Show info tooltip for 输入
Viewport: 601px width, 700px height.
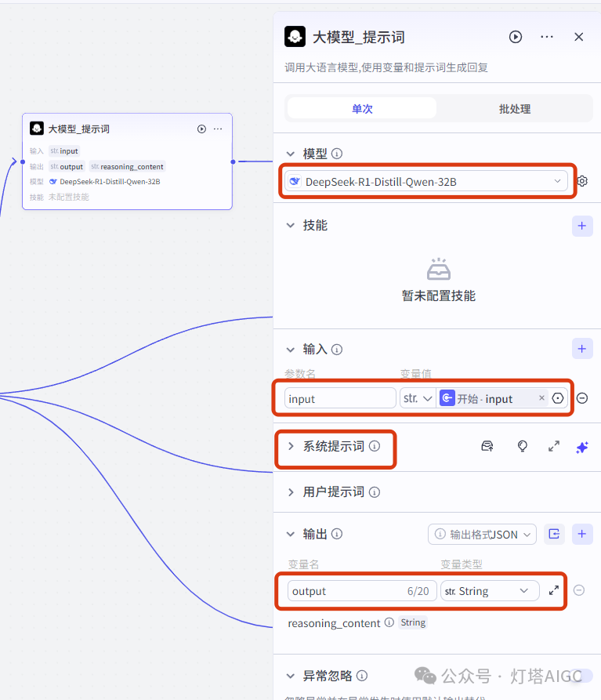(x=337, y=350)
